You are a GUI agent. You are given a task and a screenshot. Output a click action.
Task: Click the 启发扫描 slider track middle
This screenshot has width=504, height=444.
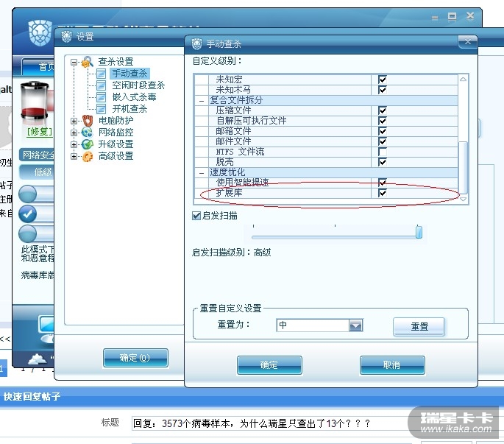[334, 237]
